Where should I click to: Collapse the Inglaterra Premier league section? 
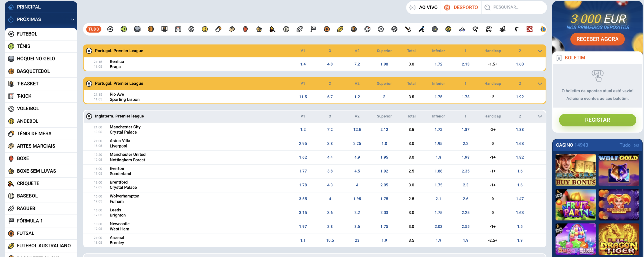(540, 116)
